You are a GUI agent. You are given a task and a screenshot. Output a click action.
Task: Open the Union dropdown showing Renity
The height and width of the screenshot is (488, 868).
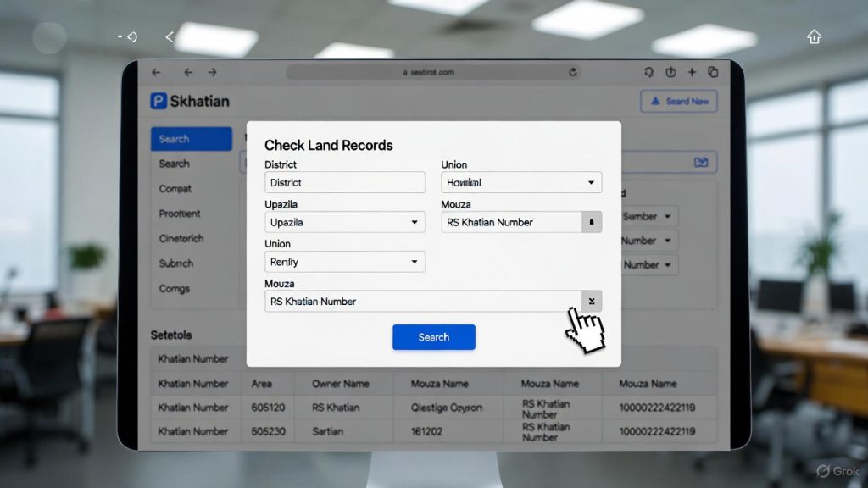[344, 262]
